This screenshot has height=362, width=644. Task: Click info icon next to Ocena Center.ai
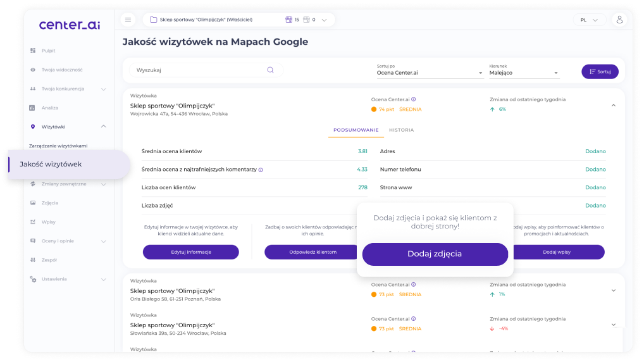414,99
